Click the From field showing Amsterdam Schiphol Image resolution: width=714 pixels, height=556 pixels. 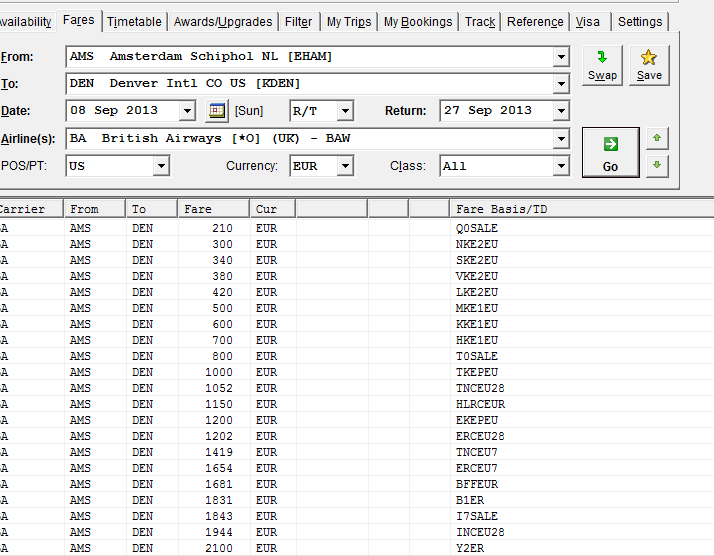point(310,57)
